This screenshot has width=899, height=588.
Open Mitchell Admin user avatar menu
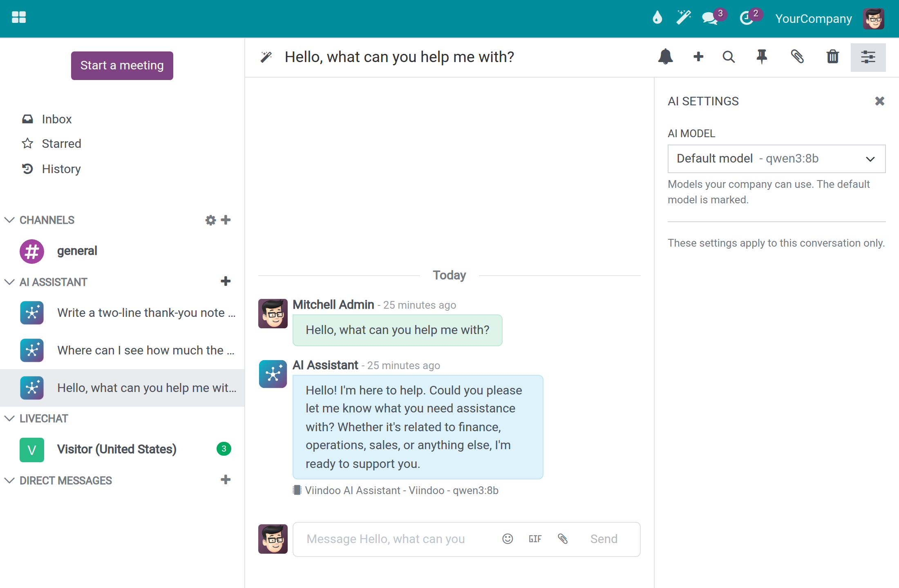point(874,19)
